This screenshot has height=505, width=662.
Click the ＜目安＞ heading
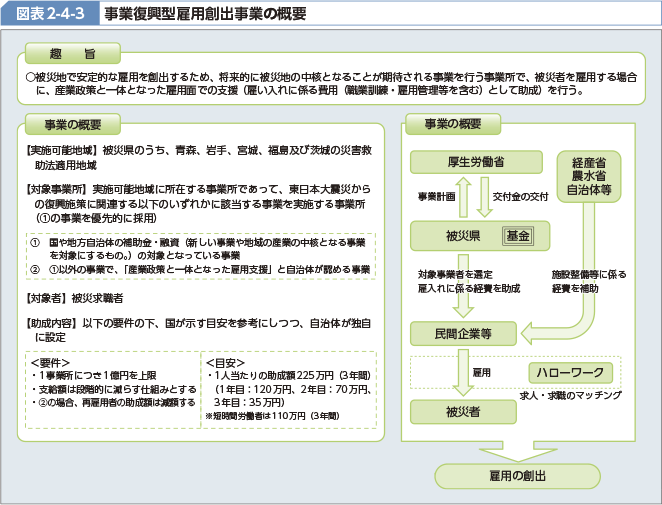(223, 362)
